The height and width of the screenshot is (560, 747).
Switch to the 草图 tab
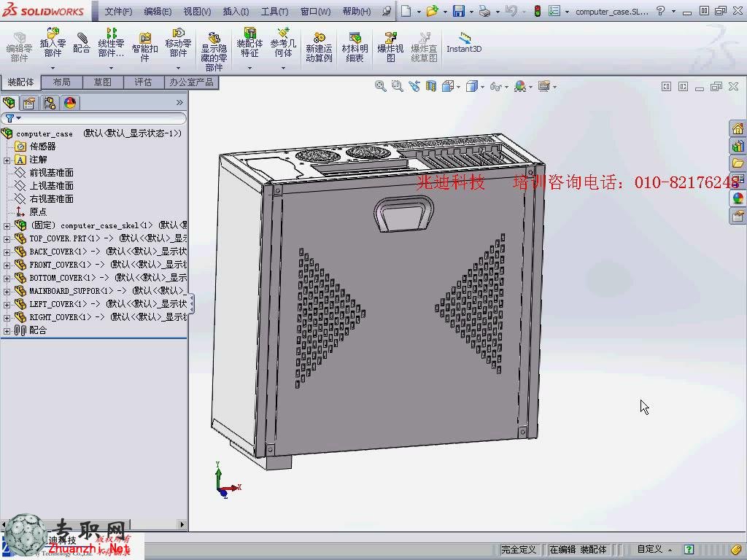pos(102,82)
